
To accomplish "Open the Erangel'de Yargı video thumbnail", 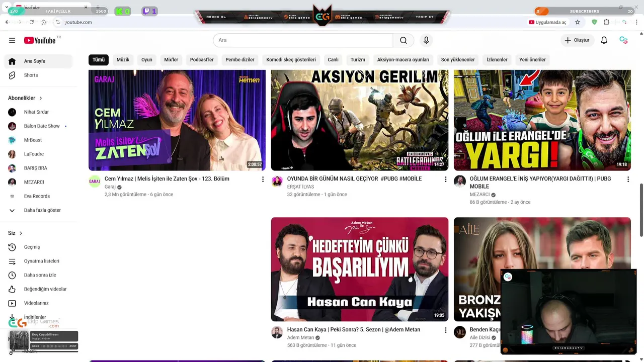I will (542, 120).
